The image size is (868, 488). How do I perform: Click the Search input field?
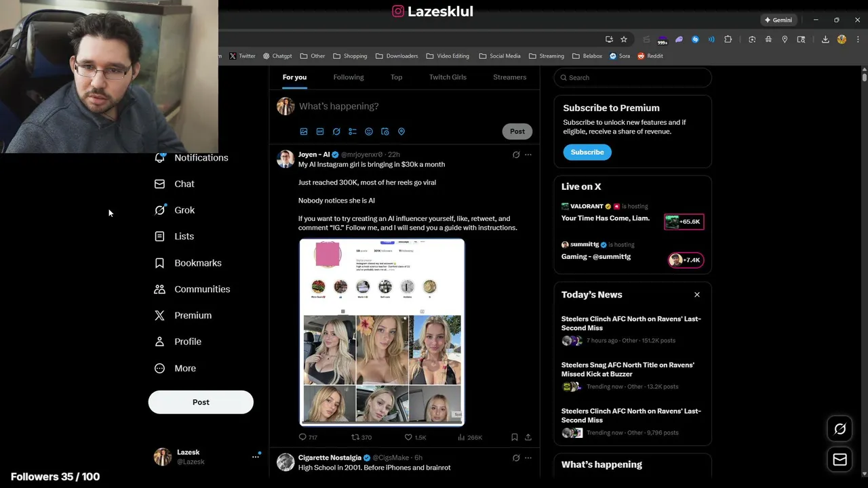[x=633, y=77]
